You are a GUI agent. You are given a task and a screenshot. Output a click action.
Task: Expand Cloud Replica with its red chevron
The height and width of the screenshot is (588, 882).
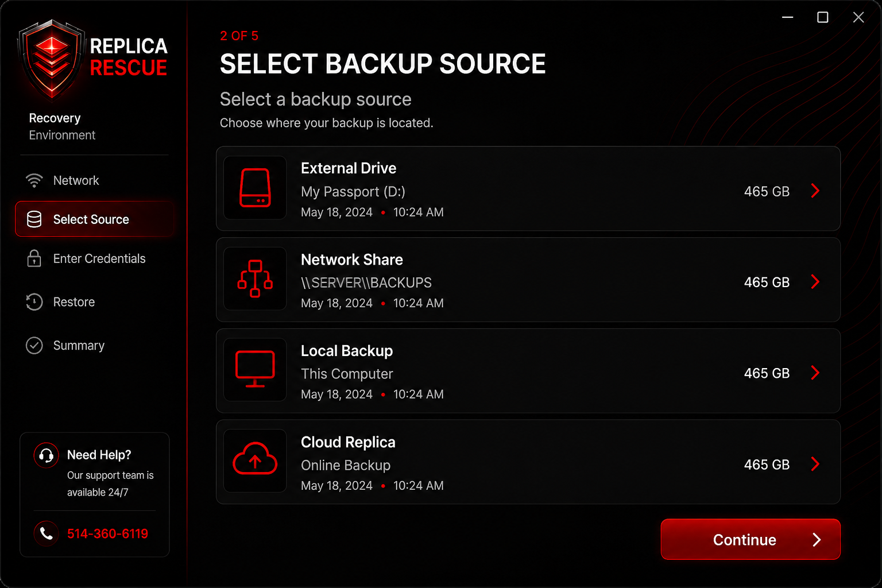coord(815,464)
